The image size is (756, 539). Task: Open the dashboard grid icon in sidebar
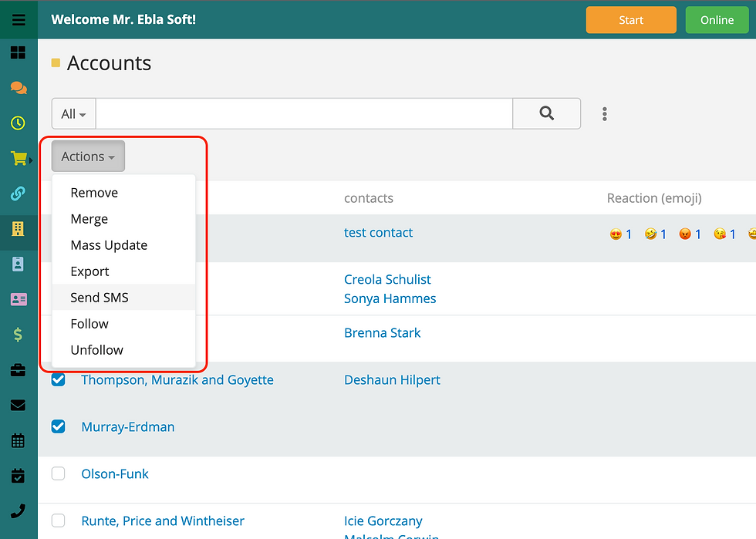19,52
